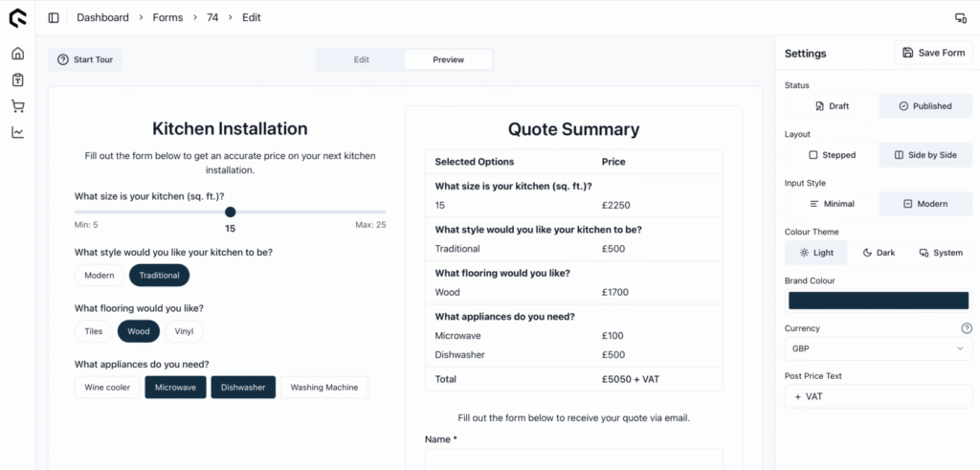Switch to the Preview tab
980x470 pixels.
pyautogui.click(x=448, y=60)
